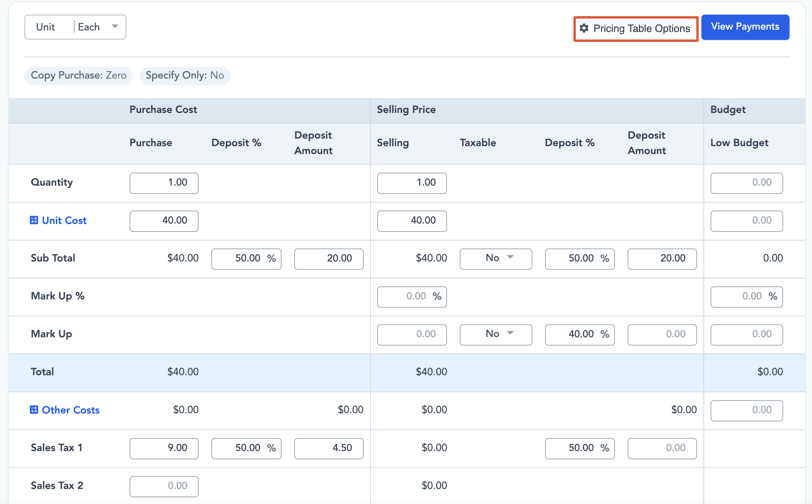Click the Mark Up Deposit Amount field
Viewport: 812px width, 504px height.
point(662,335)
